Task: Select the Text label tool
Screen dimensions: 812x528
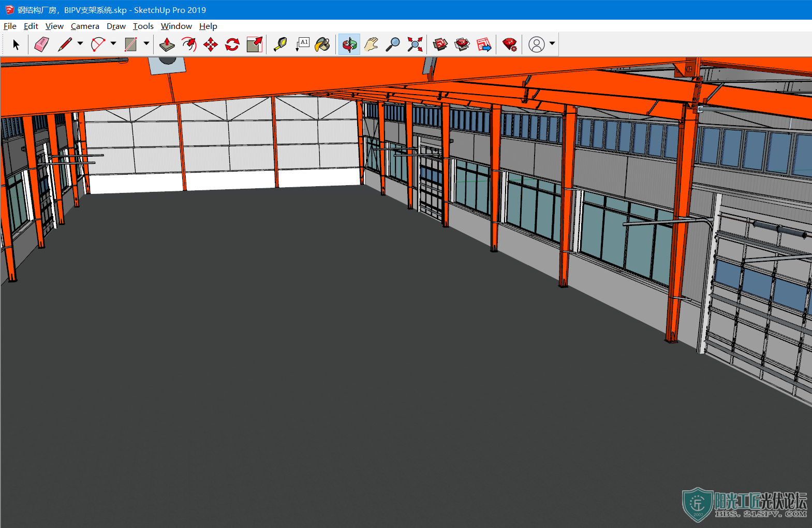Action: pos(302,45)
